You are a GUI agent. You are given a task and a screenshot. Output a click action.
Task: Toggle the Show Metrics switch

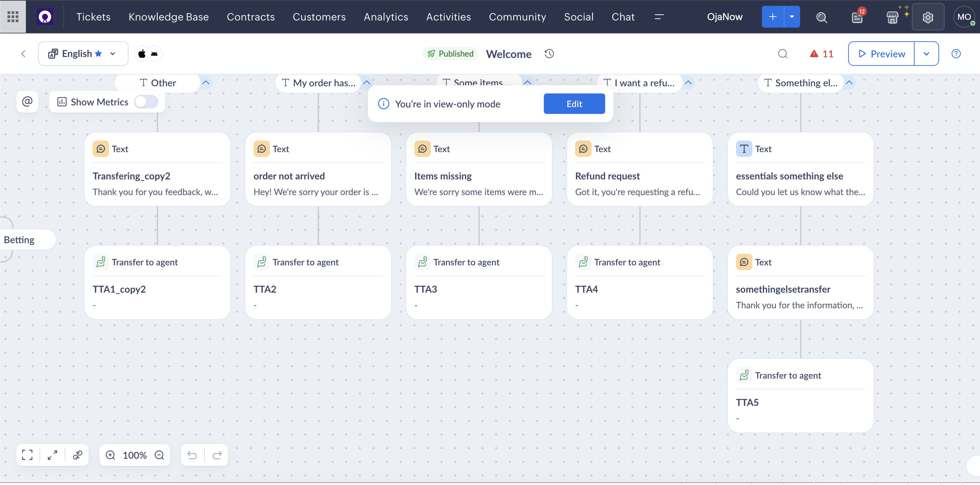click(x=146, y=102)
